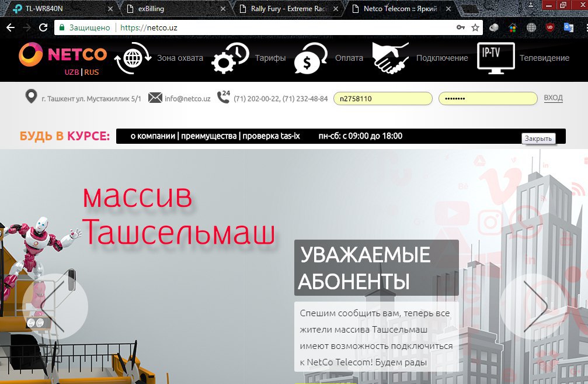
Task: Switch language to RUS
Action: coord(92,72)
